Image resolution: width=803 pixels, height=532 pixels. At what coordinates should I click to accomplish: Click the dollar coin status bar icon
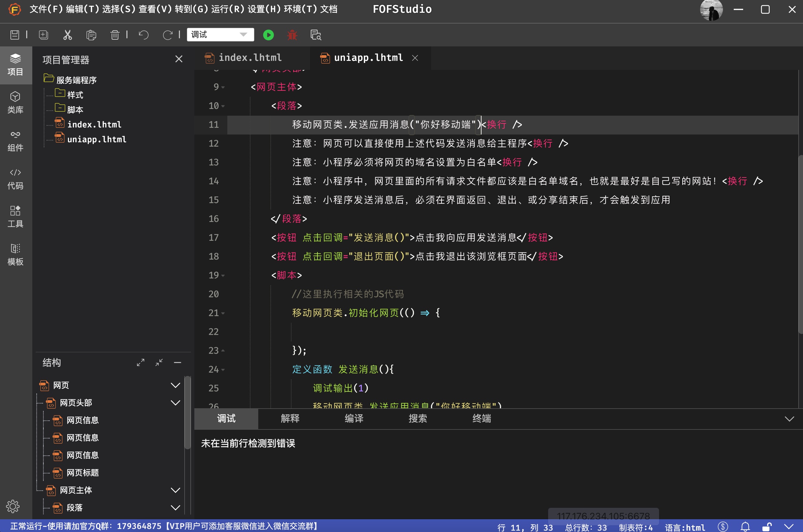(x=723, y=527)
